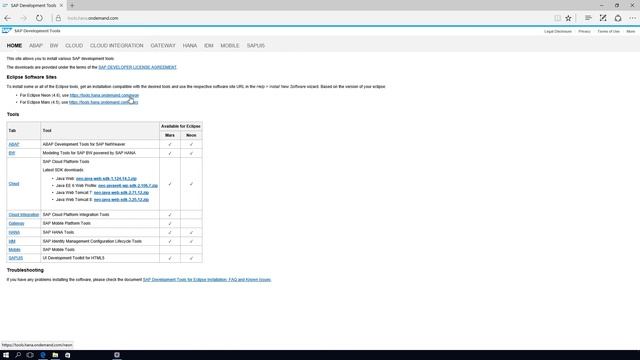Click the IdM link in Tools table
The image size is (640, 360).
coord(12,242)
